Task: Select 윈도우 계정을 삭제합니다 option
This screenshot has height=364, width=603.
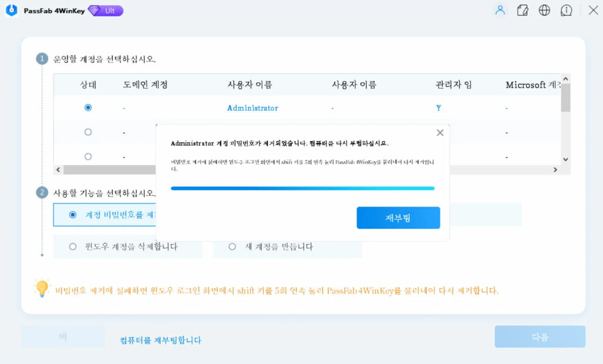Action: point(128,246)
